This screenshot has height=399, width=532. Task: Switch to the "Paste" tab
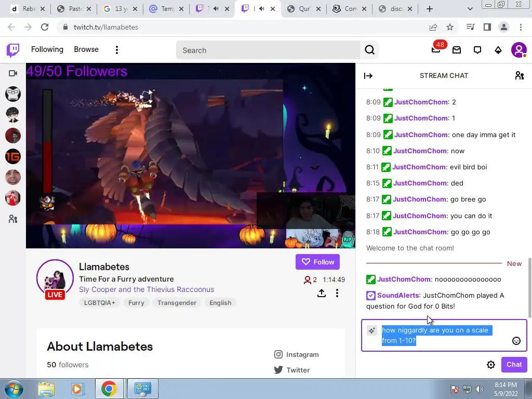tap(74, 9)
